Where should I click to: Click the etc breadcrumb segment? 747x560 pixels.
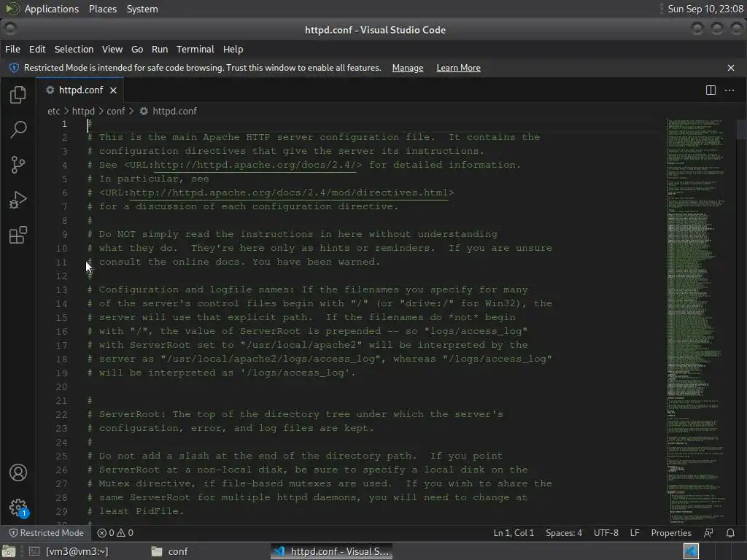(54, 111)
